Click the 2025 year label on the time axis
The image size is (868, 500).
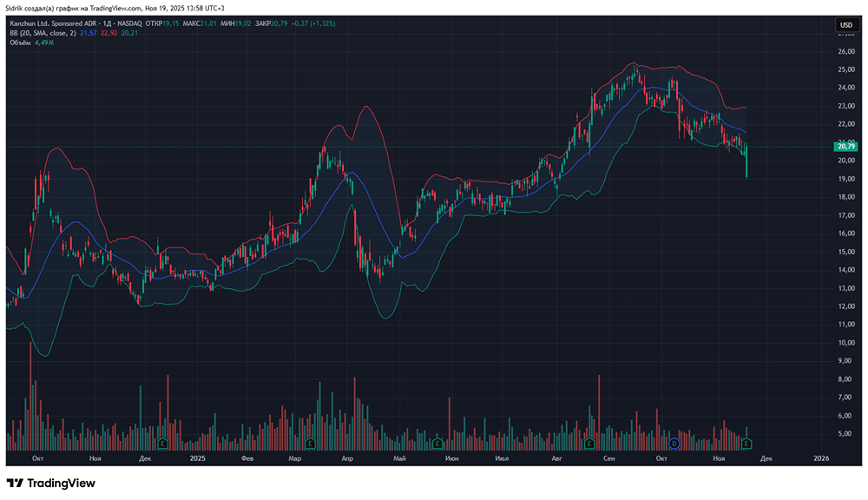click(196, 457)
